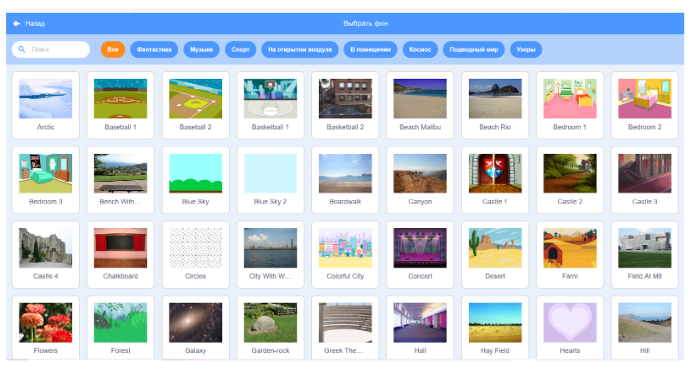
Task: Filter backdrops by Спорт
Action: (x=240, y=49)
